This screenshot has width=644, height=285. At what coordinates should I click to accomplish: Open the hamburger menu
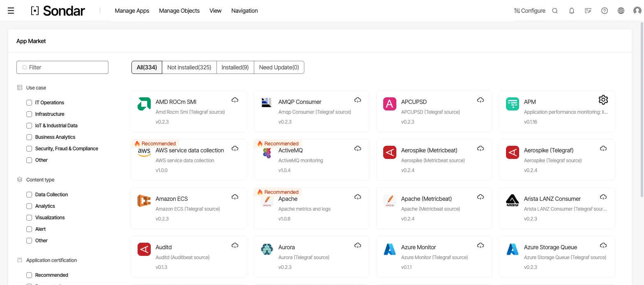(11, 11)
